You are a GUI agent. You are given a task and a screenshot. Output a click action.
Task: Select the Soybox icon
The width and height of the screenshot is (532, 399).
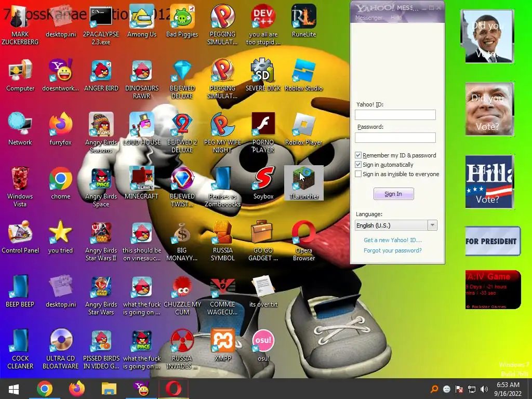pos(263,183)
